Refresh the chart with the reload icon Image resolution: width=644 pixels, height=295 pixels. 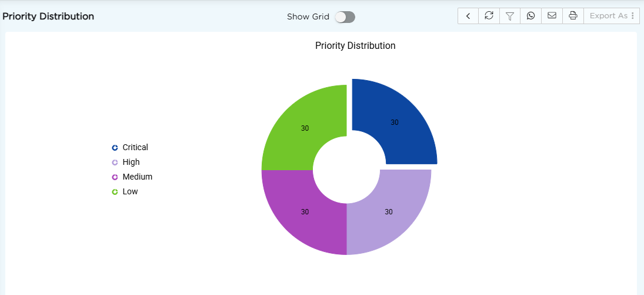[x=489, y=16]
